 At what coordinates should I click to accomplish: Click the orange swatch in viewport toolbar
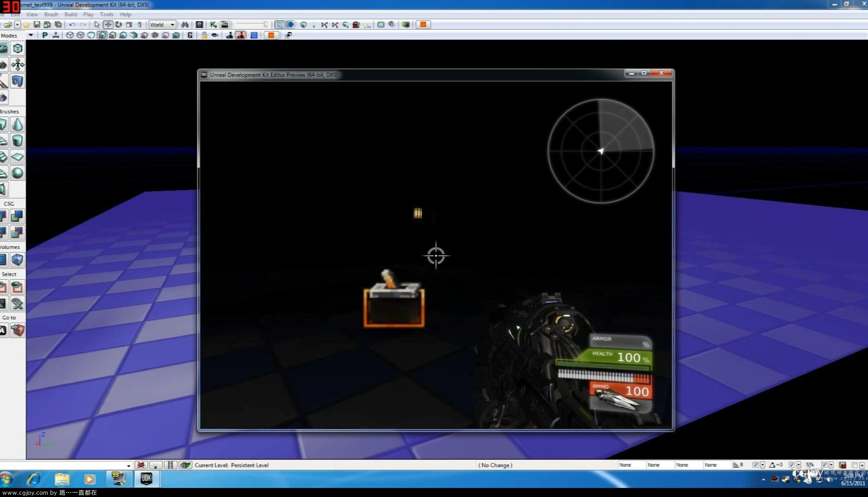coord(271,35)
